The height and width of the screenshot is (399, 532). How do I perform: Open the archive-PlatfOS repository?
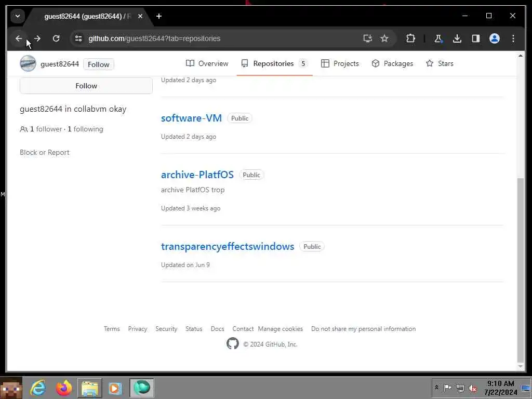197,175
